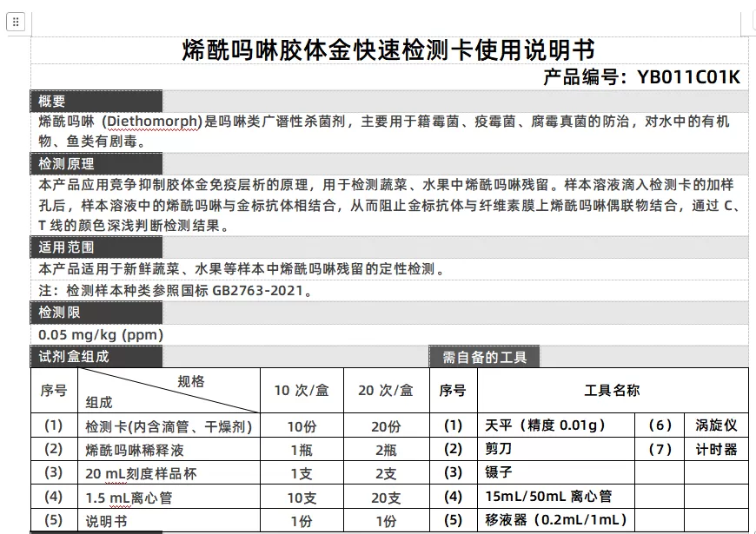756x534 pixels.
Task: Click the 10 次/盒 column header cell
Action: click(302, 391)
